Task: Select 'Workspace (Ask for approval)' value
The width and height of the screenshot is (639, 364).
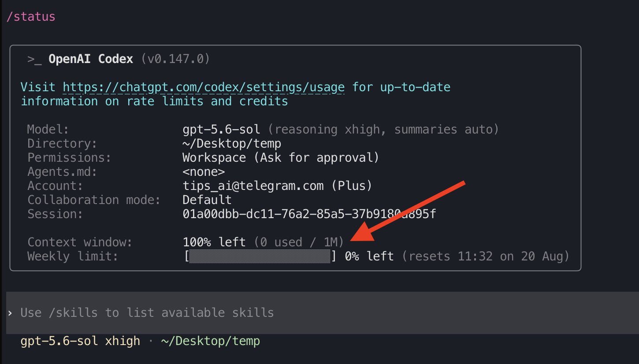Action: coord(281,158)
